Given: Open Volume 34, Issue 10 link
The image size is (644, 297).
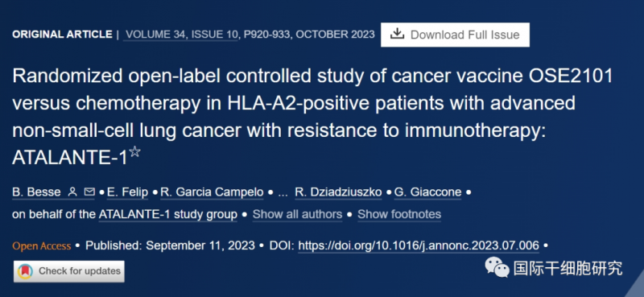Looking at the screenshot, I should [182, 35].
